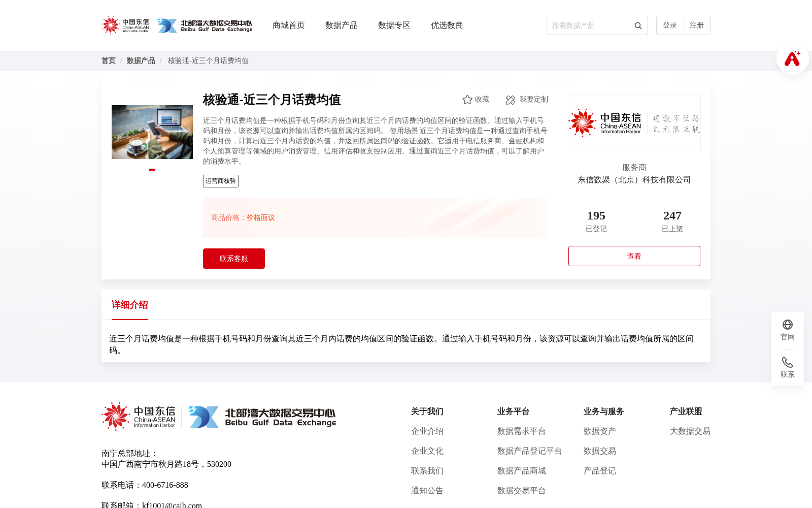This screenshot has width=812, height=508.
Task: Click the 价格面议 price text
Action: click(x=261, y=218)
